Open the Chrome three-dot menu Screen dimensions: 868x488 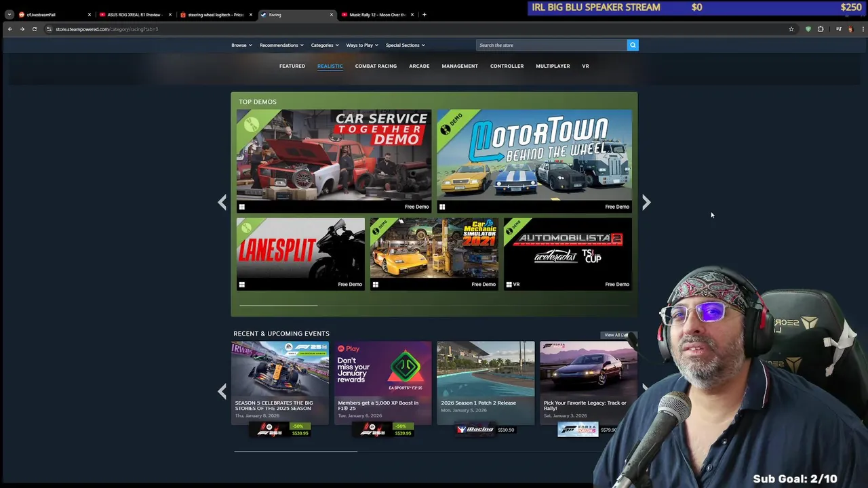[x=863, y=29]
